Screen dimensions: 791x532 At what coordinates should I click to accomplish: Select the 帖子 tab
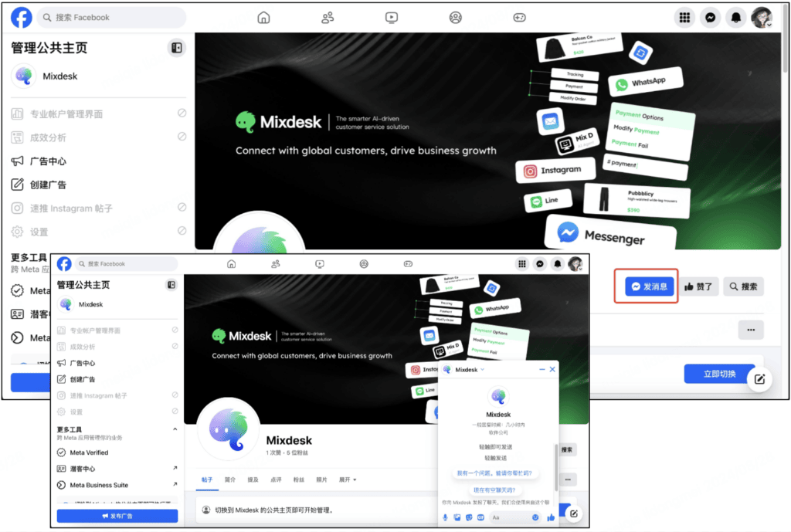tap(207, 479)
